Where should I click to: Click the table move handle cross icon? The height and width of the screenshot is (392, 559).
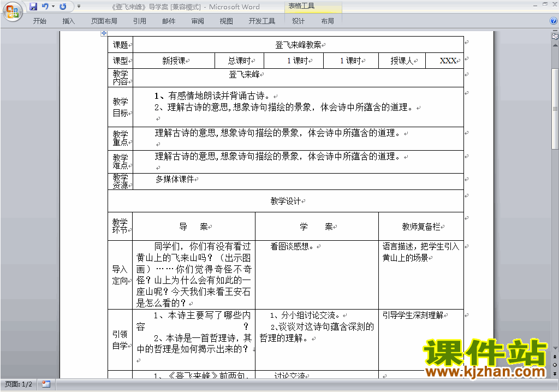click(x=104, y=33)
